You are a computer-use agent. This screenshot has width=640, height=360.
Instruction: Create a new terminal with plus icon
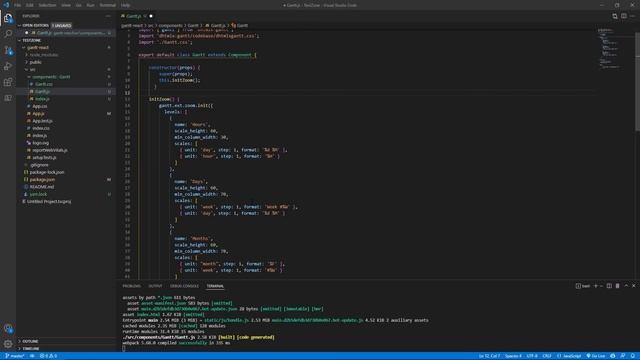pyautogui.click(x=596, y=286)
